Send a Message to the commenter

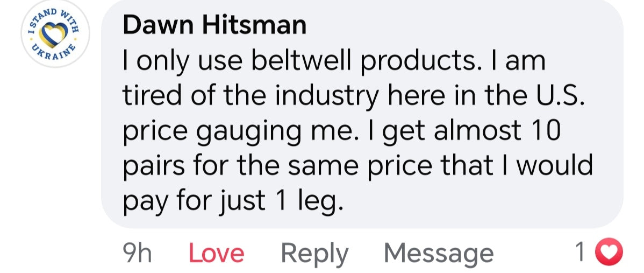tap(438, 253)
